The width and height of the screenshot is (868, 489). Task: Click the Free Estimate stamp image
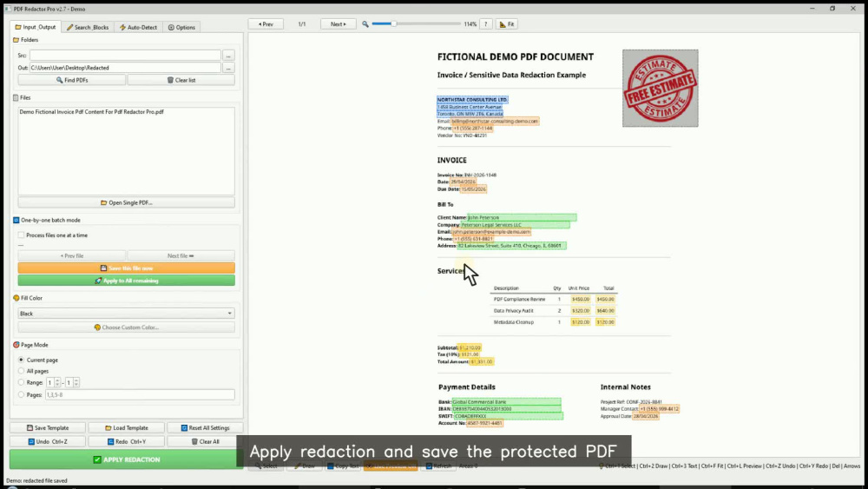click(x=660, y=88)
